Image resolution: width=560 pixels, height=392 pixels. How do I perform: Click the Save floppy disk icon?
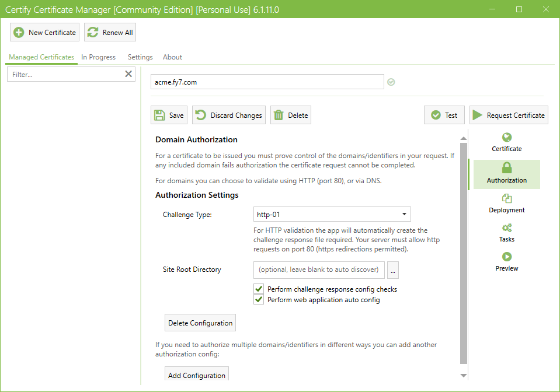159,116
